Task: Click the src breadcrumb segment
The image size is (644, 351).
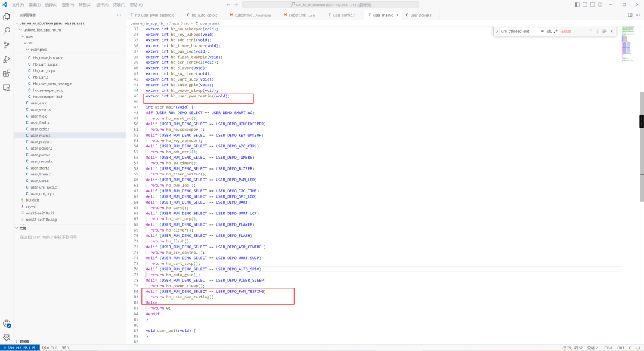Action: (x=187, y=24)
